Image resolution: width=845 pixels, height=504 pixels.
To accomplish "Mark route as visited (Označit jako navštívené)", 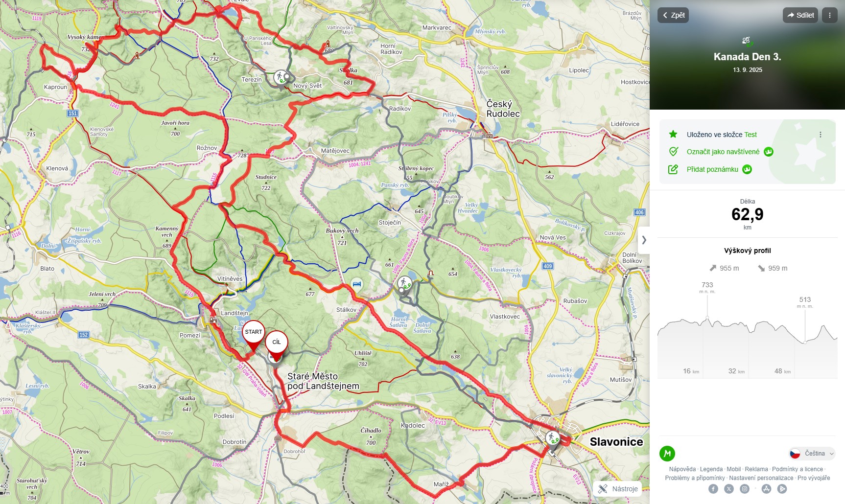I will click(x=723, y=152).
